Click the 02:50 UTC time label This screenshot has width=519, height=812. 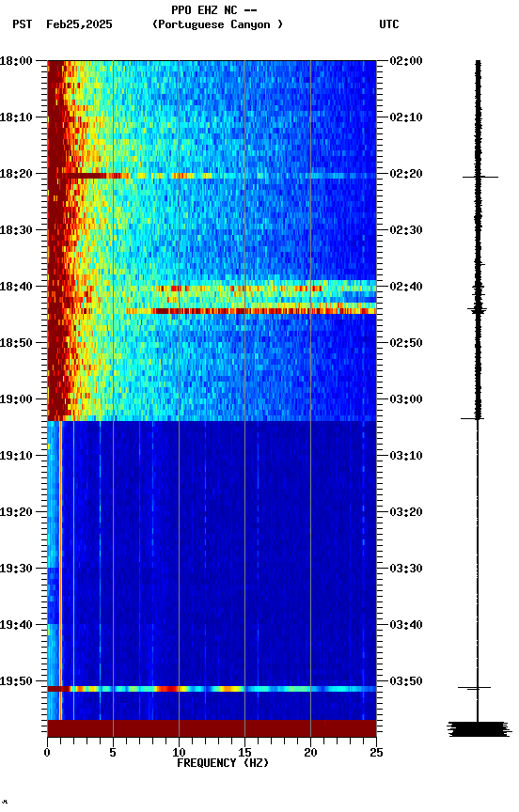coord(406,343)
